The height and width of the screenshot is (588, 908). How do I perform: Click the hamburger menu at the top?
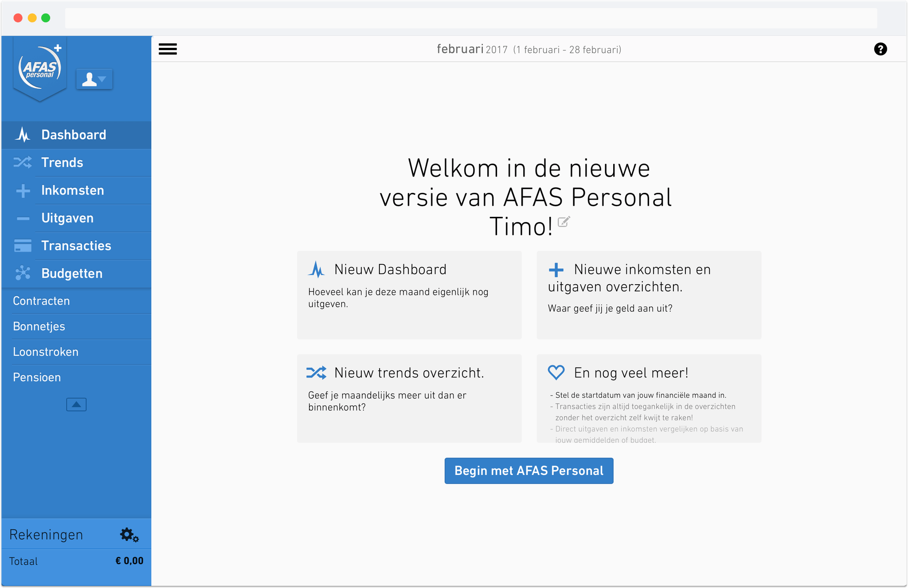(x=168, y=49)
